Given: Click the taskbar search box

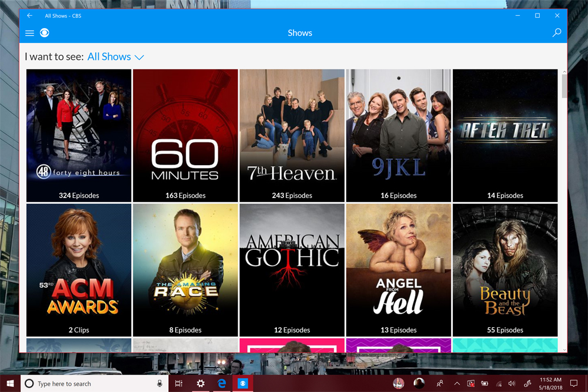Looking at the screenshot, I should pos(93,383).
